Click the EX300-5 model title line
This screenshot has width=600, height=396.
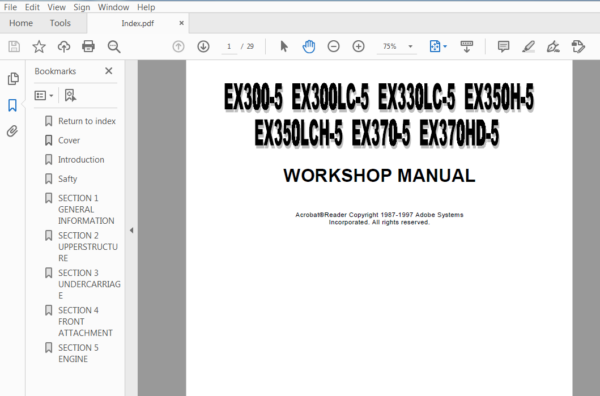pyautogui.click(x=378, y=98)
